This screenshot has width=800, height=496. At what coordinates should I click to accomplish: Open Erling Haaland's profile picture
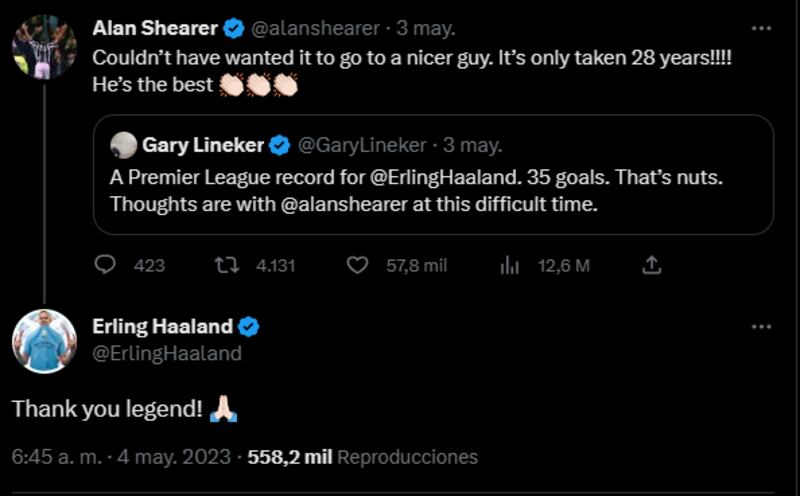(44, 341)
